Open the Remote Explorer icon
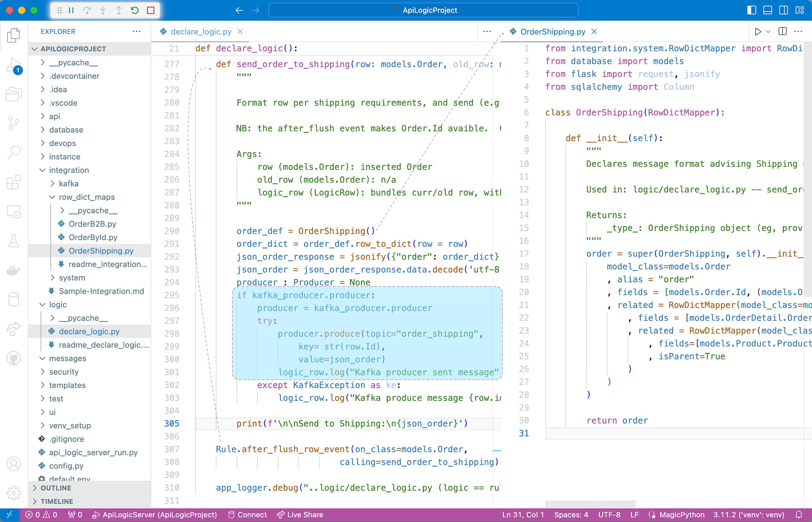The width and height of the screenshot is (812, 522). [14, 212]
